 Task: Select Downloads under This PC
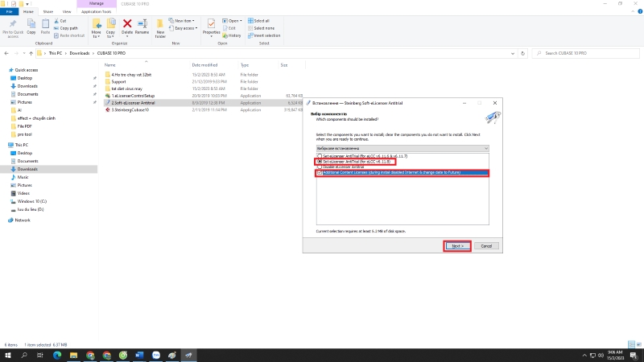click(x=27, y=169)
